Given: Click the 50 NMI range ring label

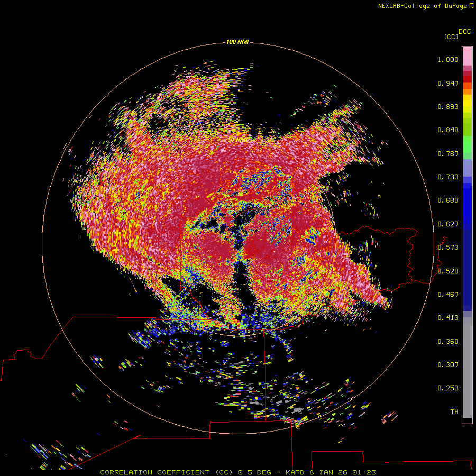Looking at the screenshot, I should point(237,140).
